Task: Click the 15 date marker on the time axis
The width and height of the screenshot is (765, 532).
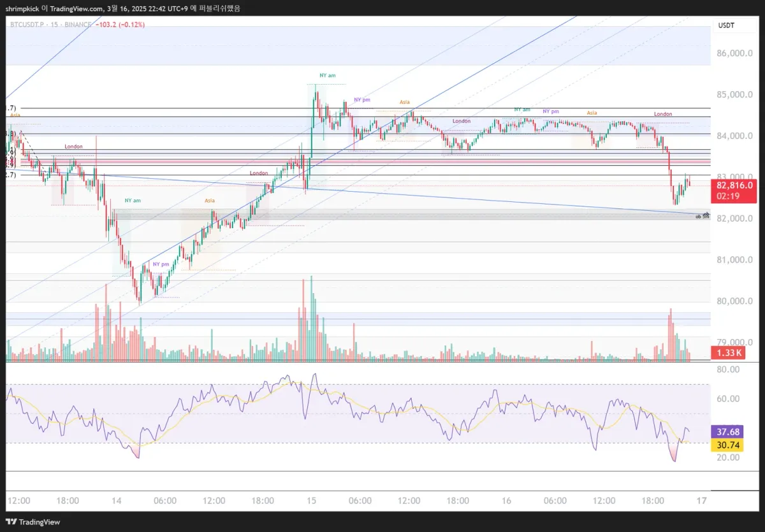Action: (x=311, y=501)
